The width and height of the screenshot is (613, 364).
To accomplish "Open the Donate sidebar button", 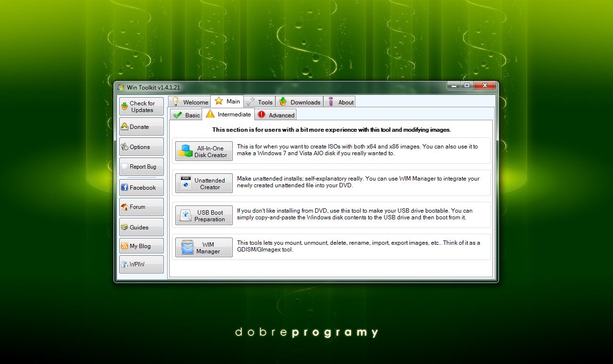I will tap(141, 127).
